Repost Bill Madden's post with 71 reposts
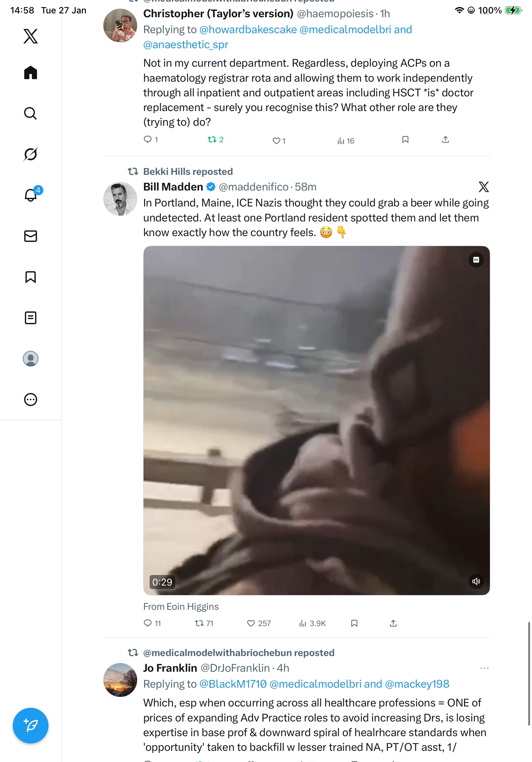The image size is (532, 762). [204, 623]
